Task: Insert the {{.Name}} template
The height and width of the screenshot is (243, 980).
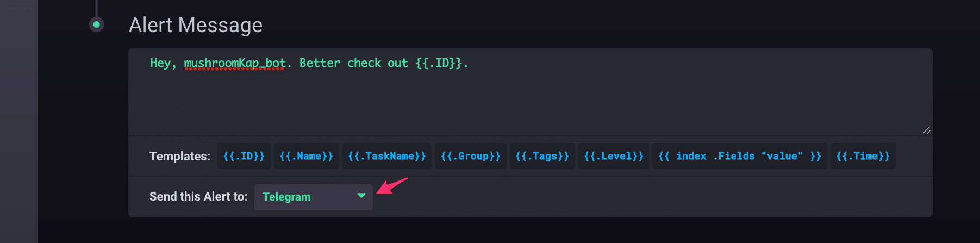Action: pyautogui.click(x=306, y=157)
